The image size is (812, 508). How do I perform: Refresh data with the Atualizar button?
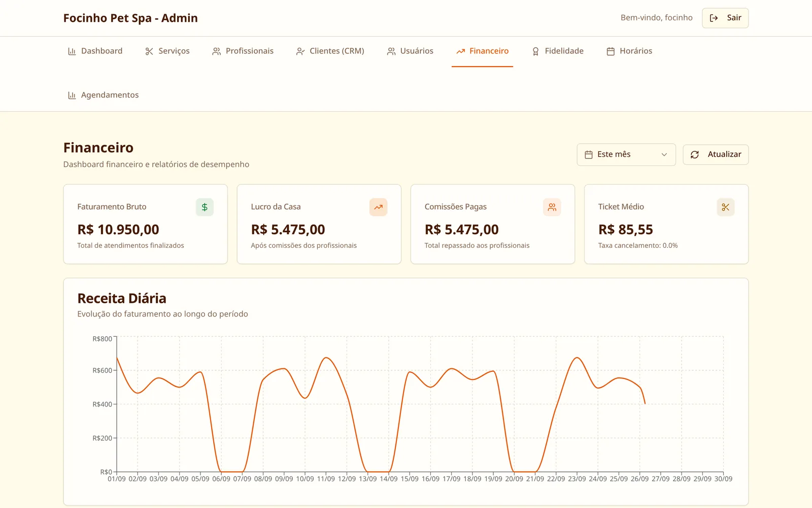pos(716,154)
